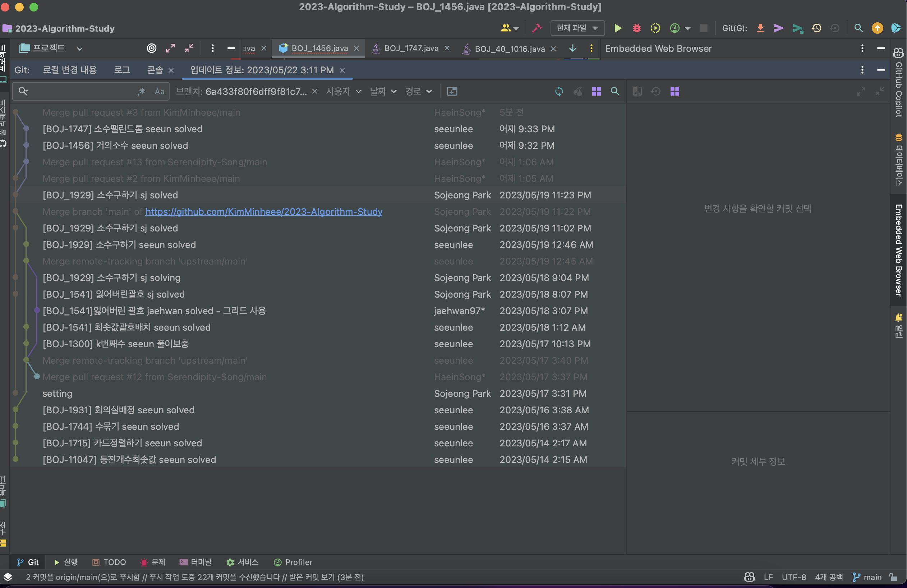Open the date filter dropdown
The image size is (907, 588).
(x=383, y=91)
